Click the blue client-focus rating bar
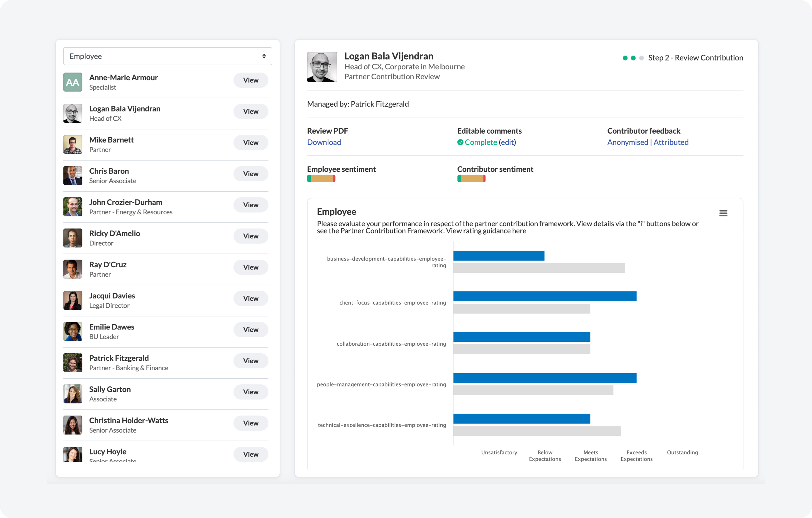This screenshot has width=812, height=518. click(544, 297)
